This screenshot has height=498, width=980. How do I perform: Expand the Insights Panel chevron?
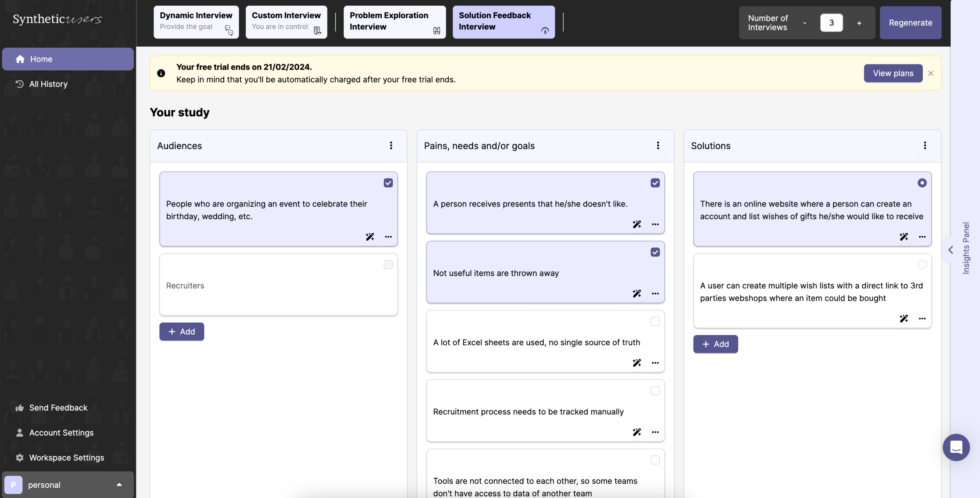[951, 250]
